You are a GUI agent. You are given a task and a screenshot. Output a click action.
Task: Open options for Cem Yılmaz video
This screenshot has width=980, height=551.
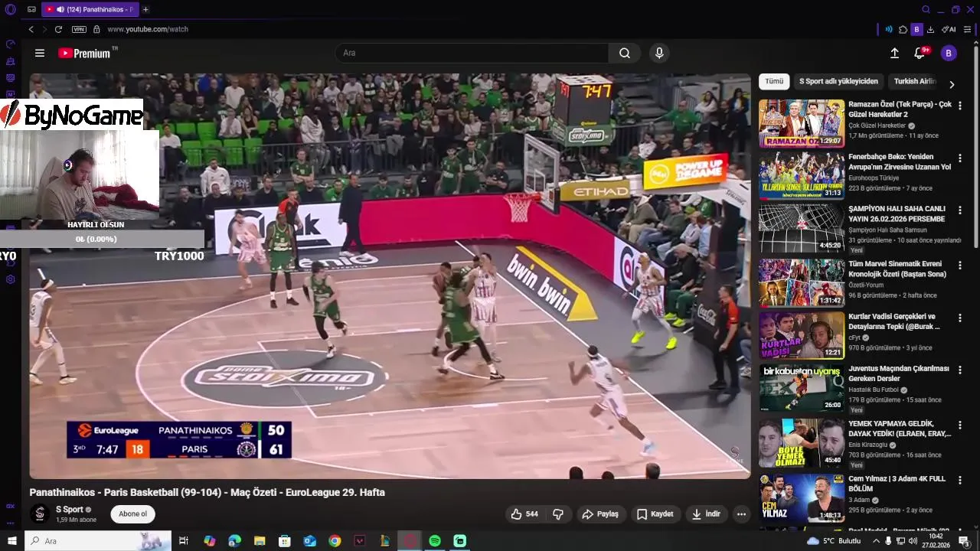coord(959,480)
